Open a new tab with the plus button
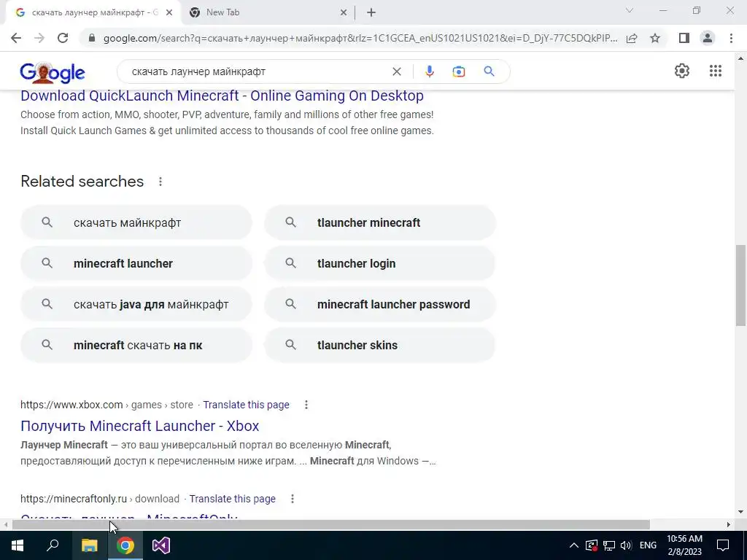The height and width of the screenshot is (560, 747). pyautogui.click(x=371, y=13)
